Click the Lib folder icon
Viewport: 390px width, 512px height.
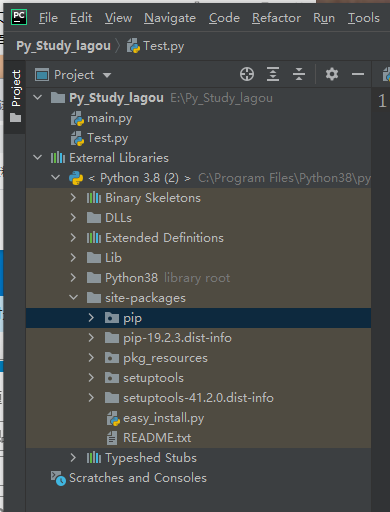[x=94, y=258]
